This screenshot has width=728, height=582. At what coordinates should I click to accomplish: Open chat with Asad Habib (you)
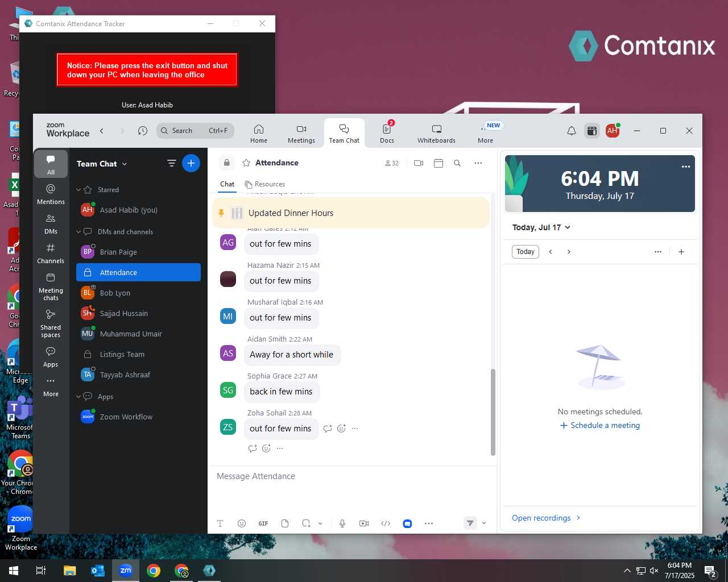click(x=138, y=210)
